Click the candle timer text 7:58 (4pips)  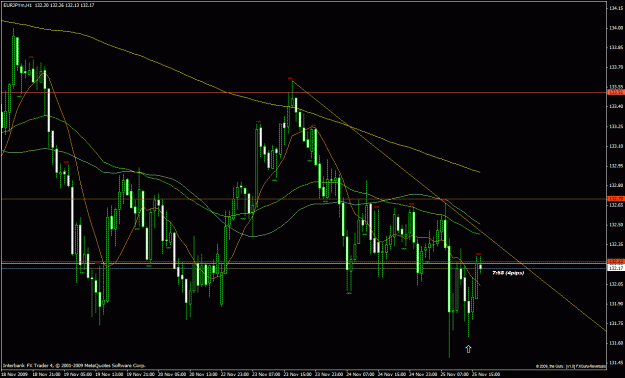508,273
